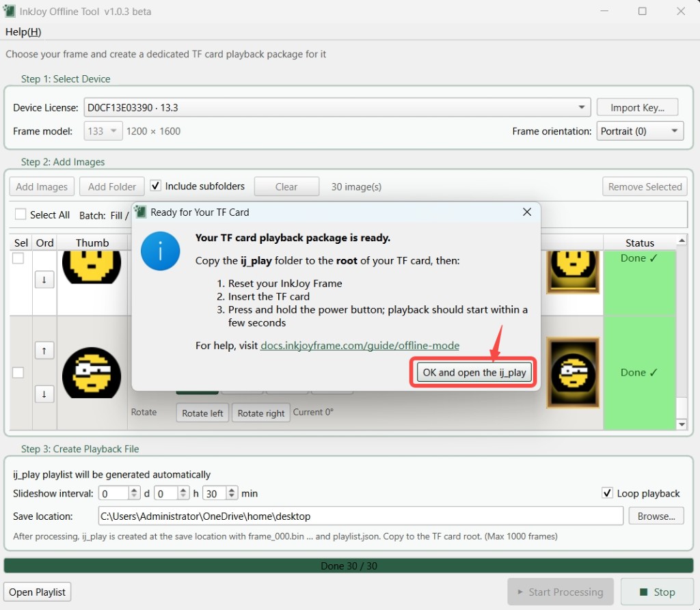Viewport: 700px width, 610px height.
Task: Select the smiley face source thumbnail
Action: [92, 267]
